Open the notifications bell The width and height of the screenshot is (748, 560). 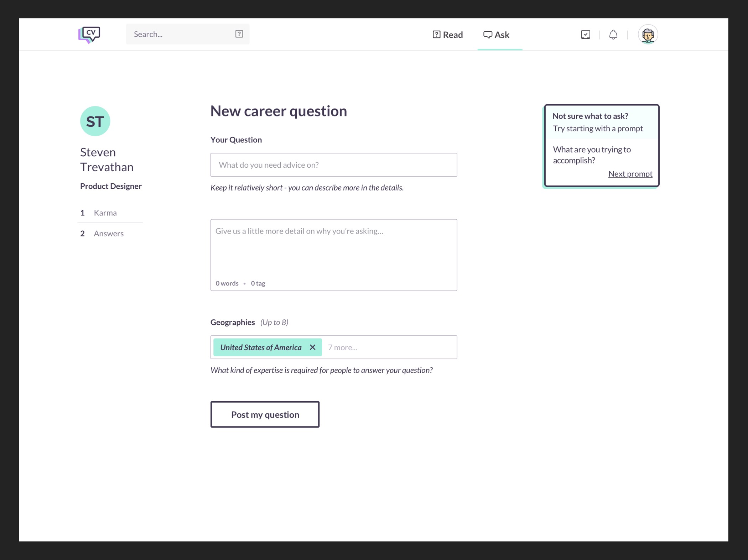coord(613,35)
